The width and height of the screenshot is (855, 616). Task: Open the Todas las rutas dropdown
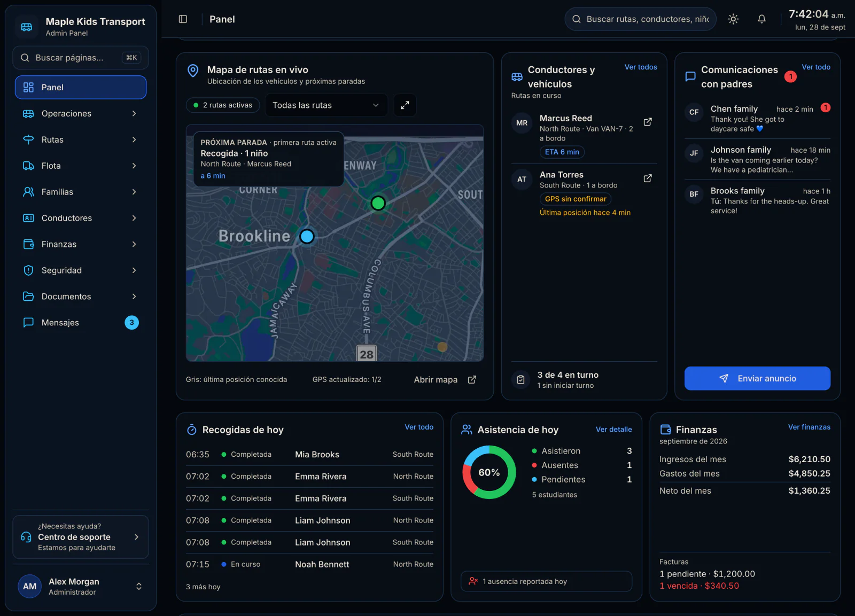(325, 105)
